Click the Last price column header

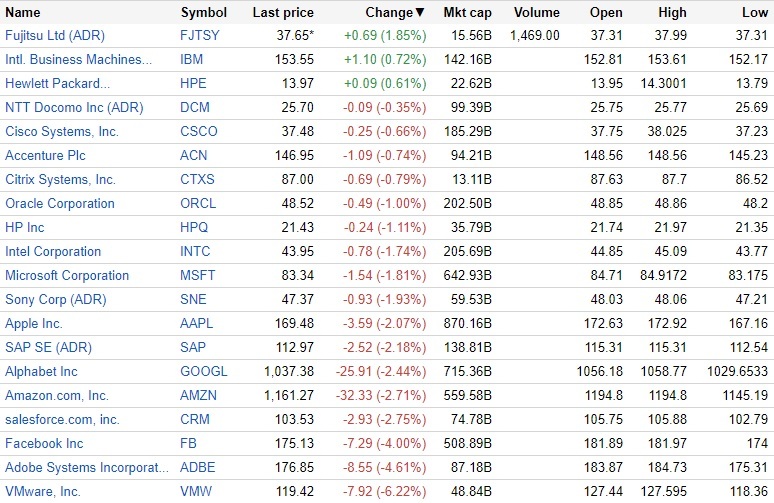pos(283,13)
